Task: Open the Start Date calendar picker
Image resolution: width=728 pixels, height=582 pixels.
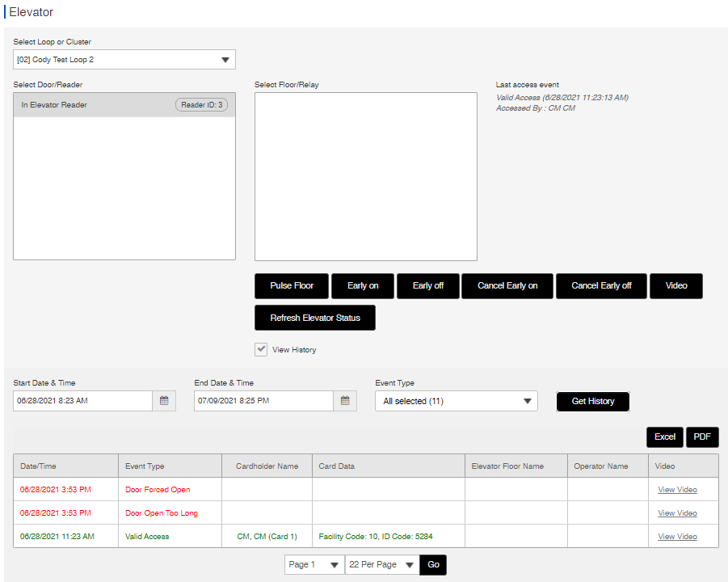Action: 164,401
